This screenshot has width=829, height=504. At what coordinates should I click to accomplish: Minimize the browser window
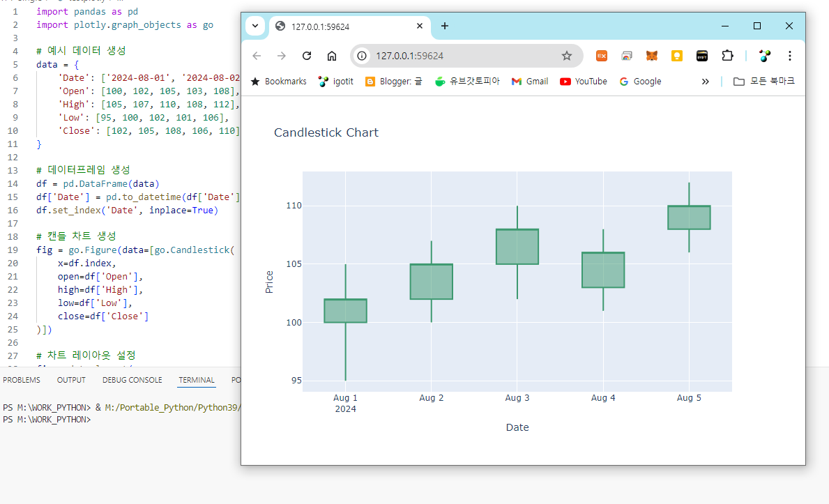coord(725,26)
